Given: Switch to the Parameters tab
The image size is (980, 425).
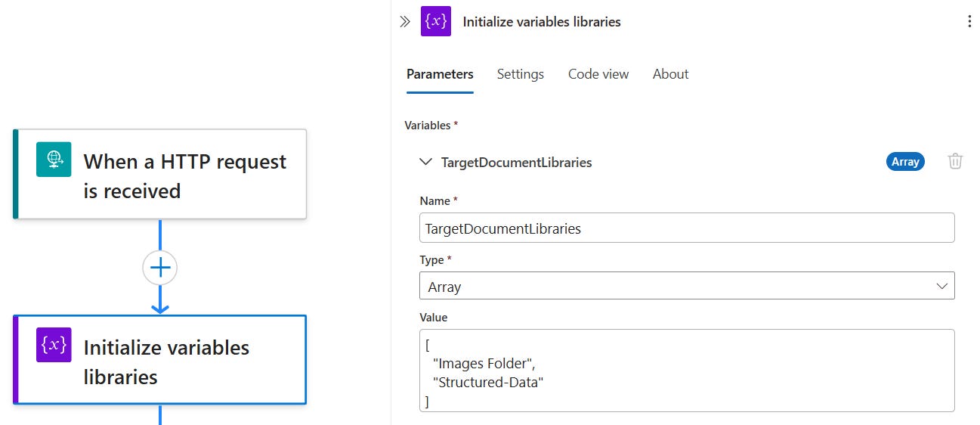Looking at the screenshot, I should [440, 74].
